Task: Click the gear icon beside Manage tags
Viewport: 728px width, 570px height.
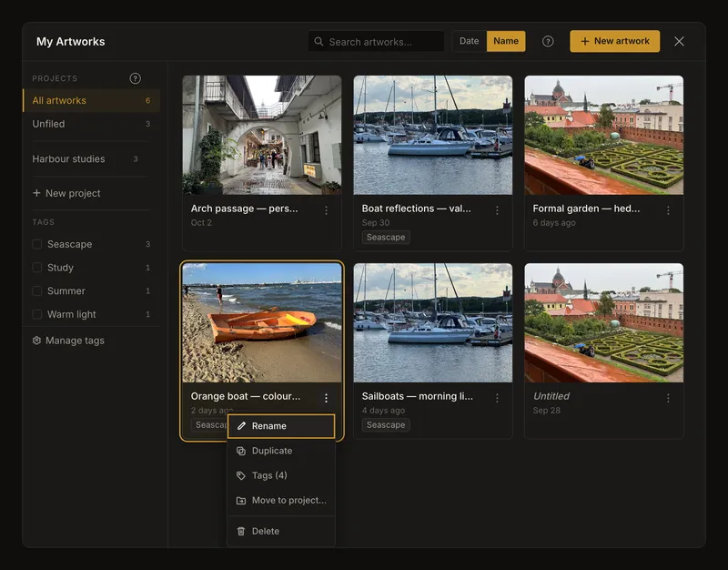Action: coord(36,341)
